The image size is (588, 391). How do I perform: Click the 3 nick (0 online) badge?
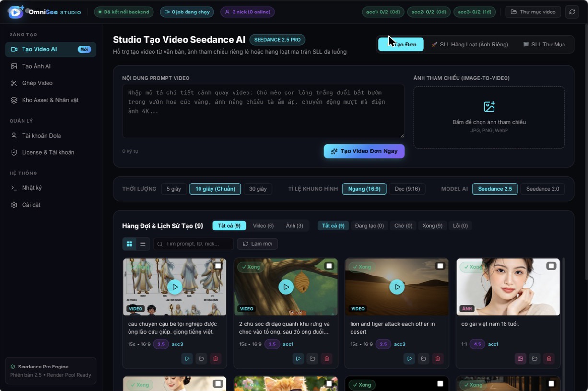click(x=247, y=12)
